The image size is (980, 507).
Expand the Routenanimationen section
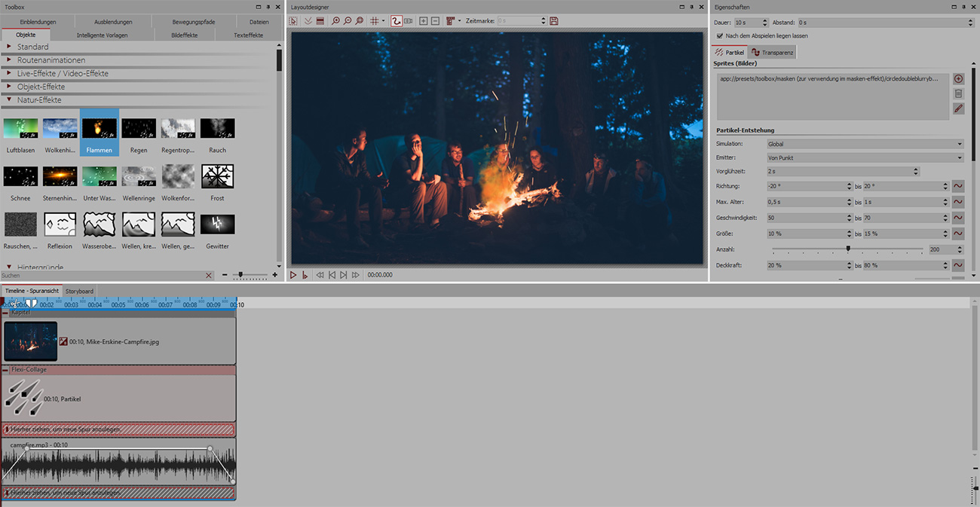[x=9, y=60]
